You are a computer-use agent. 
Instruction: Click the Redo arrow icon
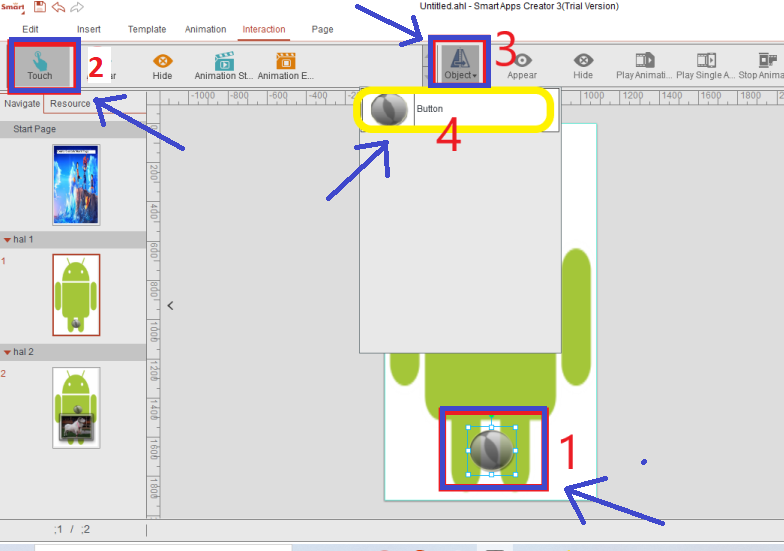[x=77, y=8]
